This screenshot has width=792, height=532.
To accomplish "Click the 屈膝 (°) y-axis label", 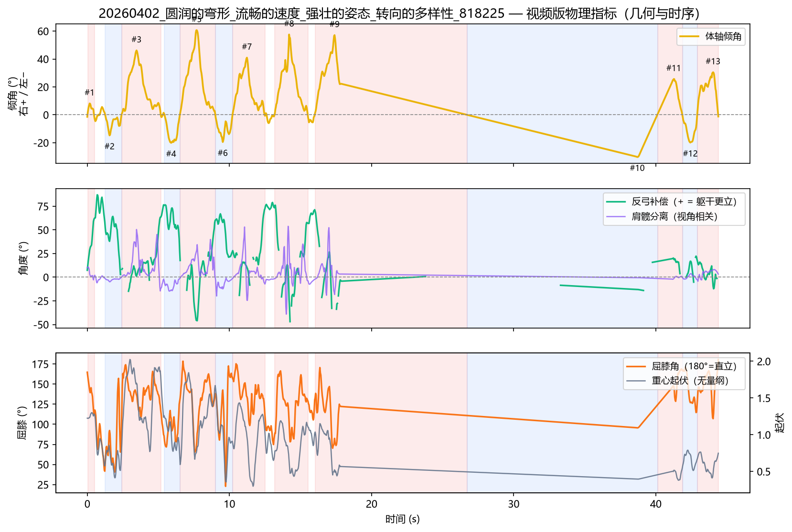I will click(x=22, y=423).
